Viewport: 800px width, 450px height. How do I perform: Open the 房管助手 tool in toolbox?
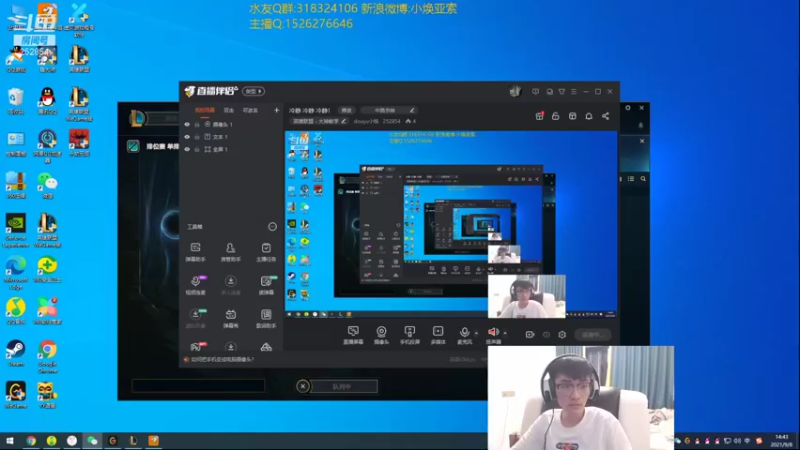click(x=231, y=252)
